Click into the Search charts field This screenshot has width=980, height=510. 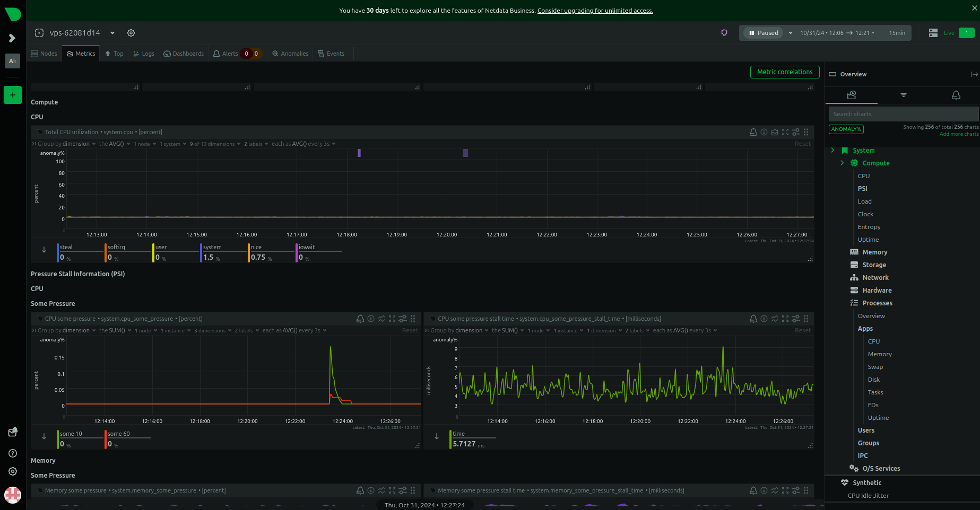(902, 114)
